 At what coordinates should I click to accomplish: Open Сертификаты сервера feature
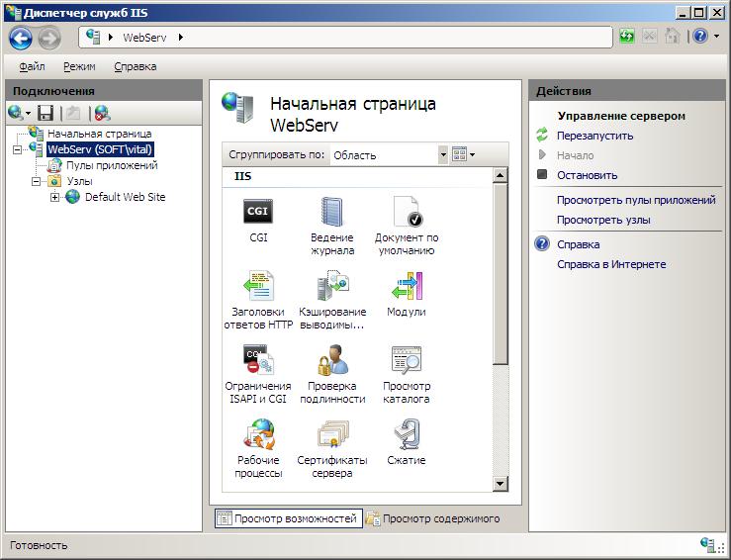[332, 448]
